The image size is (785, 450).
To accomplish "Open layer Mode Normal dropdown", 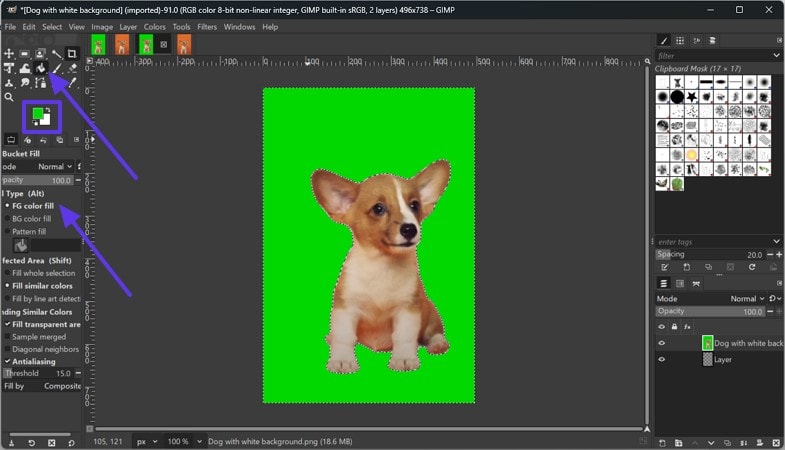I will pos(747,299).
